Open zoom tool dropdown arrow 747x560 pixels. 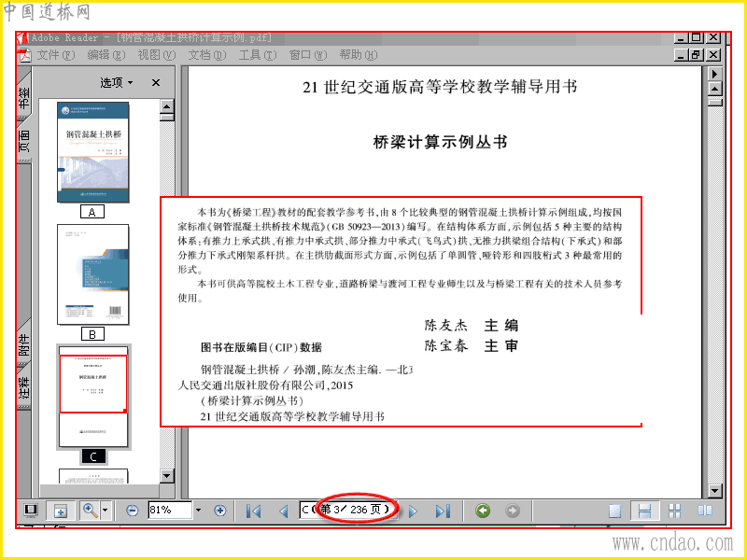coord(106,511)
